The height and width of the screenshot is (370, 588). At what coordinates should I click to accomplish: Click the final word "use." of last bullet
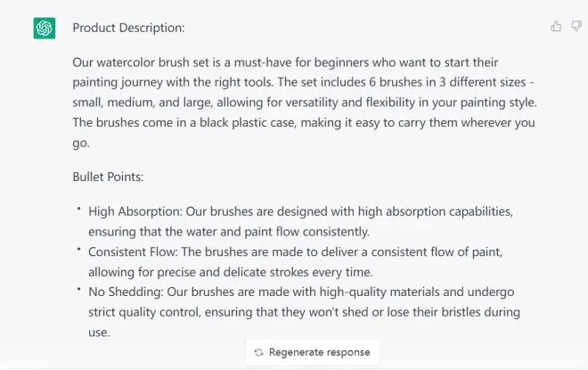pyautogui.click(x=100, y=333)
